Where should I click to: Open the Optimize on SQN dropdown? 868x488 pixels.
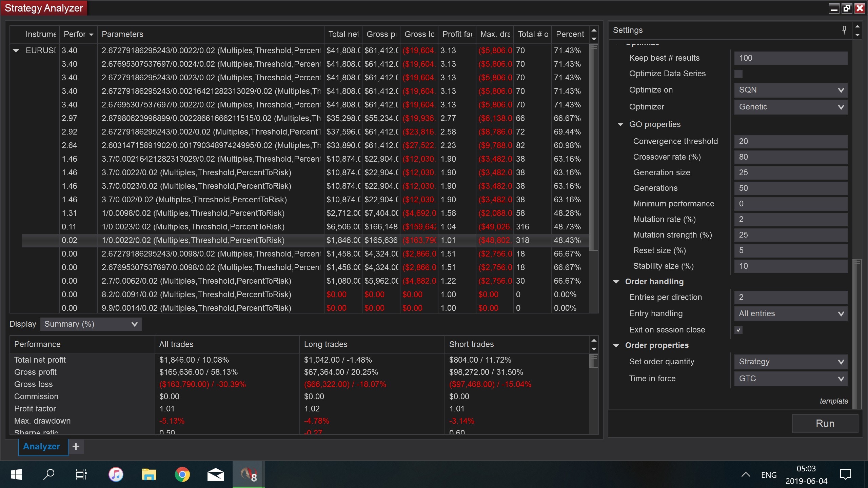790,90
